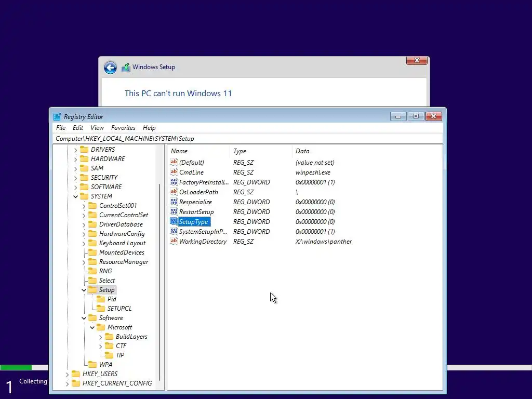Image resolution: width=532 pixels, height=399 pixels.
Task: Open the Favorites menu
Action: pos(123,128)
